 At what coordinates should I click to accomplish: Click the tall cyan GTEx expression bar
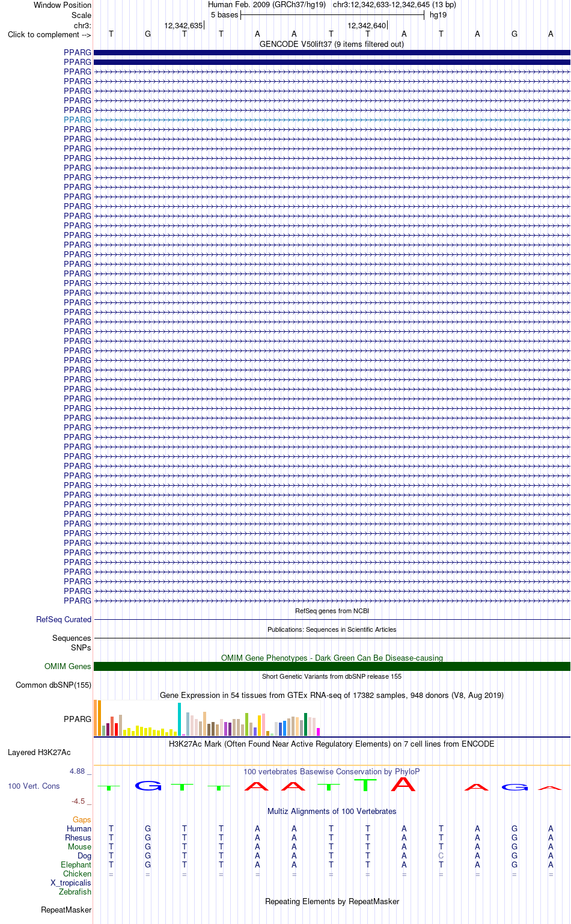[179, 719]
